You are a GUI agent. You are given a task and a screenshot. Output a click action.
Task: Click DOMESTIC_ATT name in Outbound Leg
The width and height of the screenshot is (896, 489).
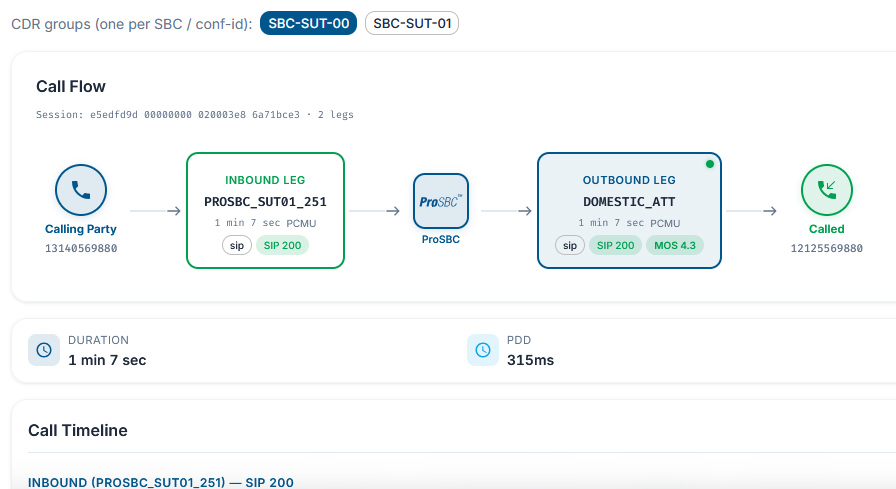[x=629, y=202]
